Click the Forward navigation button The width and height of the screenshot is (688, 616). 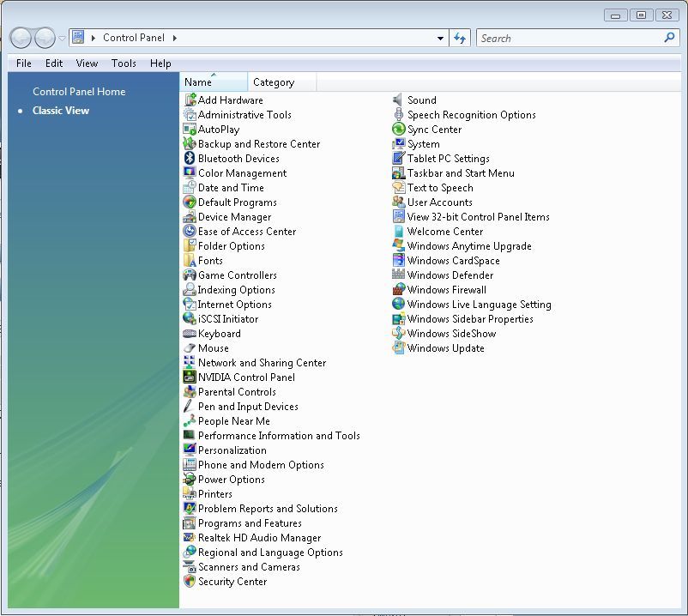pyautogui.click(x=45, y=38)
